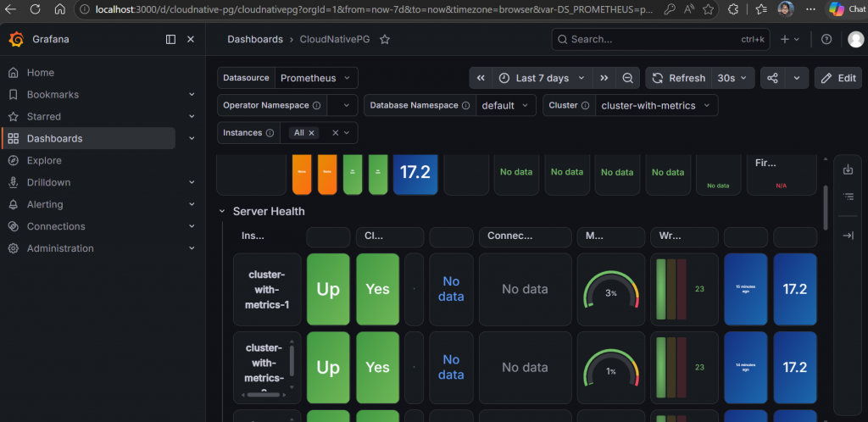
Task: Open Connections in sidebar
Action: (56, 226)
